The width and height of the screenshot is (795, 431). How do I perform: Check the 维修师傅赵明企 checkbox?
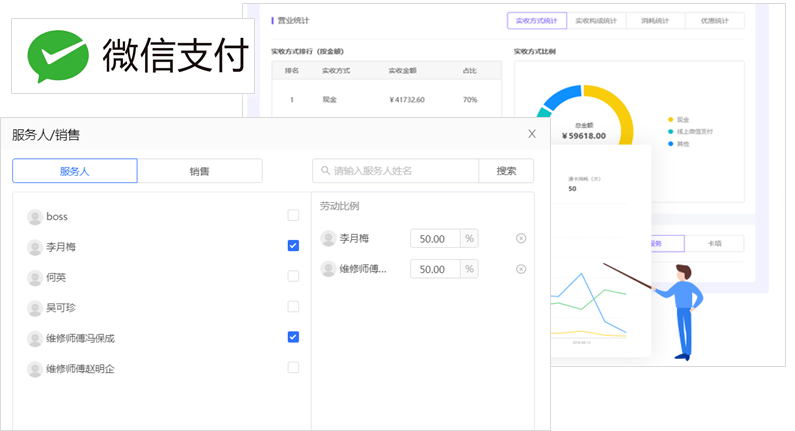click(x=293, y=368)
